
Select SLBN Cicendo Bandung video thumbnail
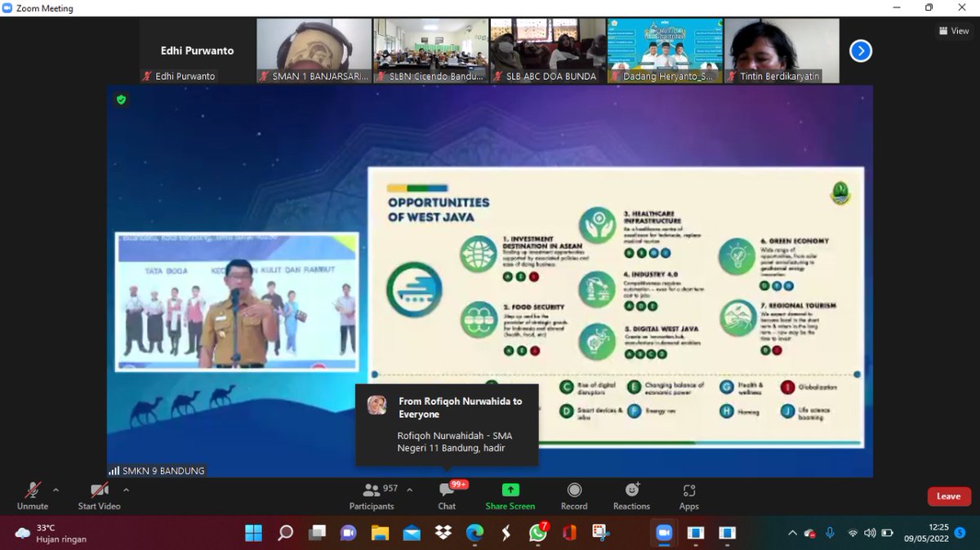tap(431, 51)
